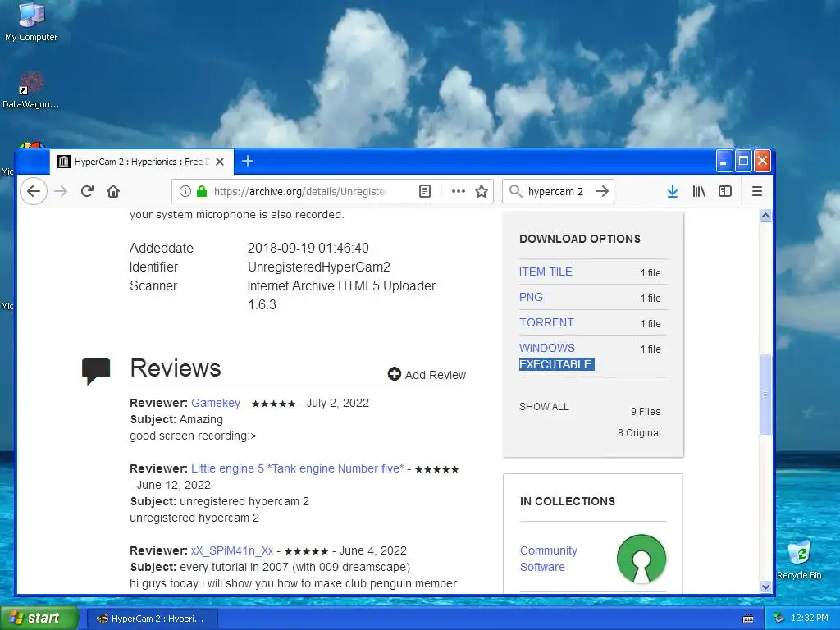This screenshot has width=840, height=630.
Task: Click the keyboard icon in taskbar
Action: point(748,619)
